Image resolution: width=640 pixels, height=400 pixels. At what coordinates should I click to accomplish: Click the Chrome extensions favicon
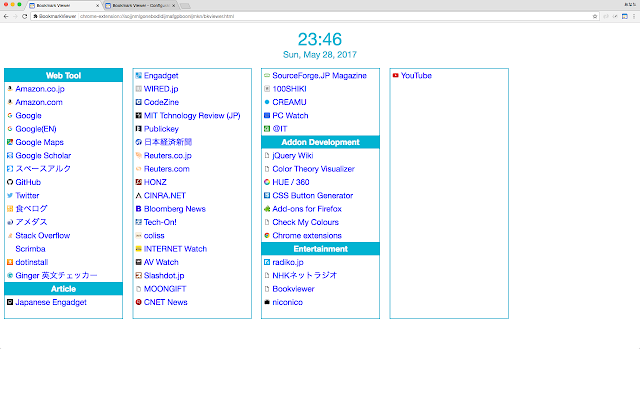pyautogui.click(x=267, y=236)
